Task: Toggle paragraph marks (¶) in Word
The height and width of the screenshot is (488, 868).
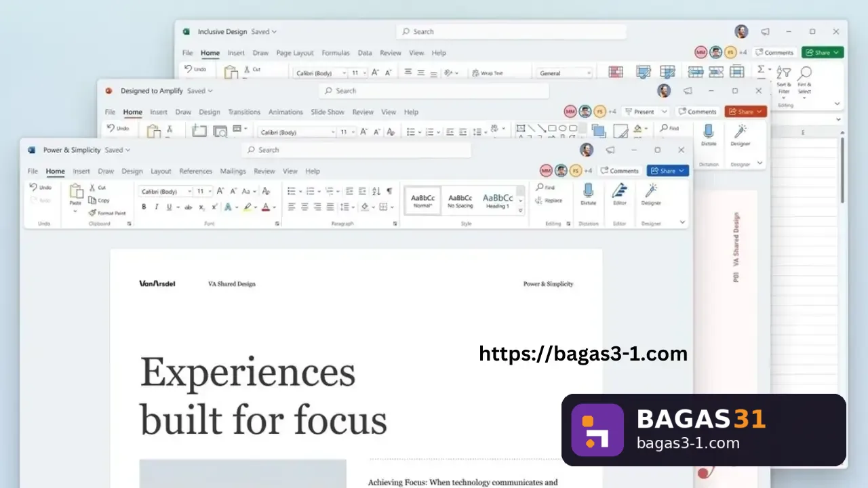Action: [389, 191]
